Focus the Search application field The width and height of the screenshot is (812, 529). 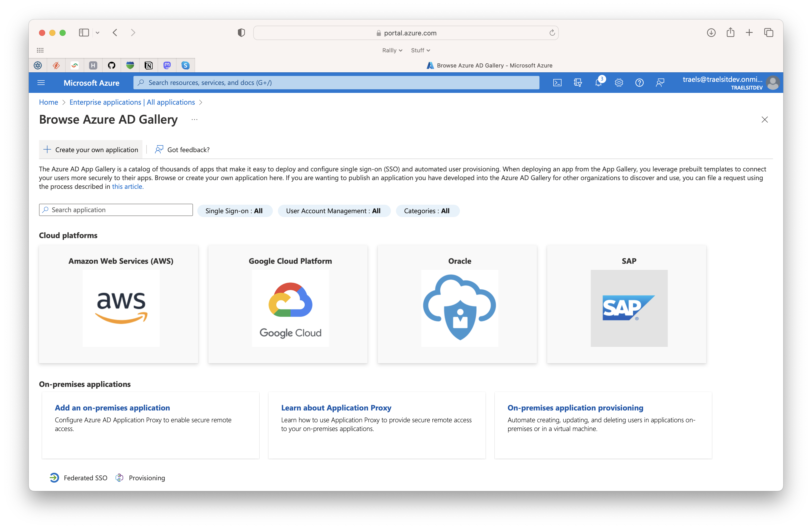[116, 210]
